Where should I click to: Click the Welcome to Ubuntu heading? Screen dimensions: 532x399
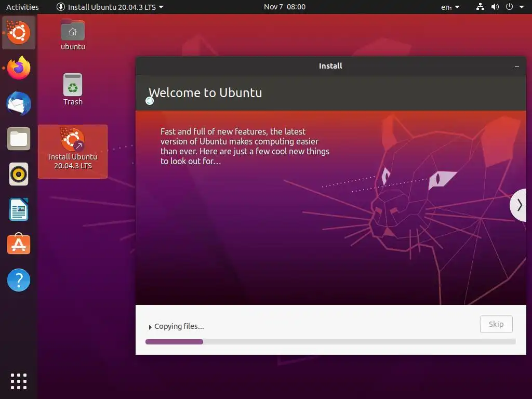point(205,92)
